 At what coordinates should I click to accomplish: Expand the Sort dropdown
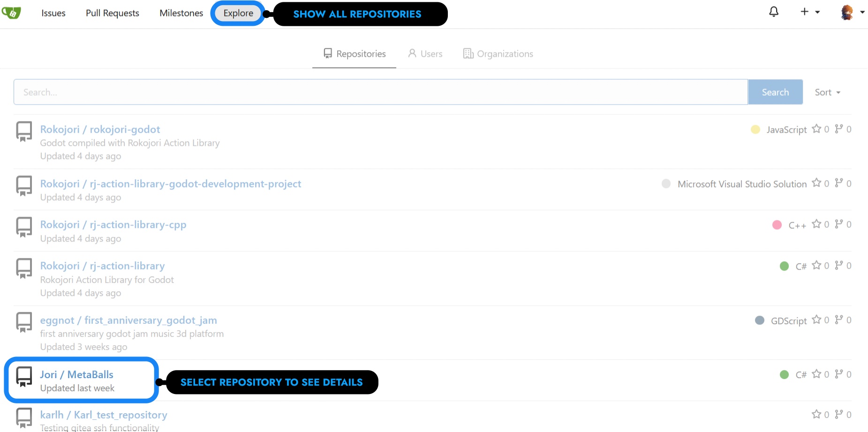coord(827,92)
